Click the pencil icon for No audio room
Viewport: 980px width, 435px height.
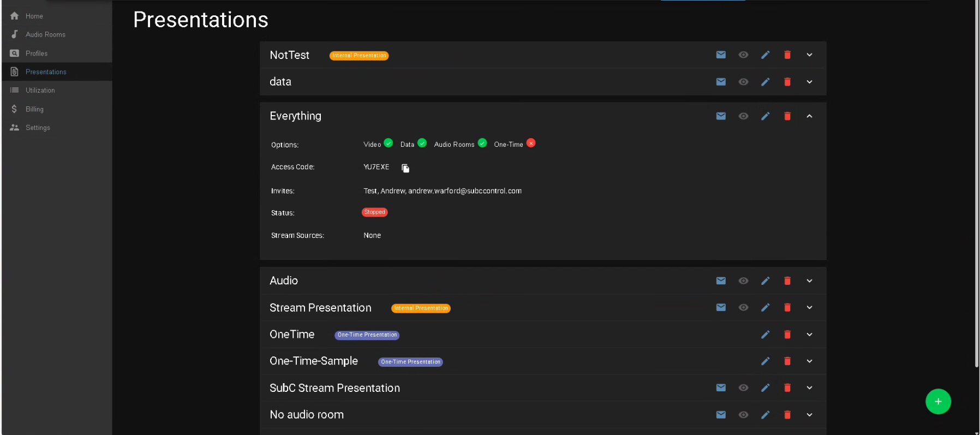pos(766,415)
